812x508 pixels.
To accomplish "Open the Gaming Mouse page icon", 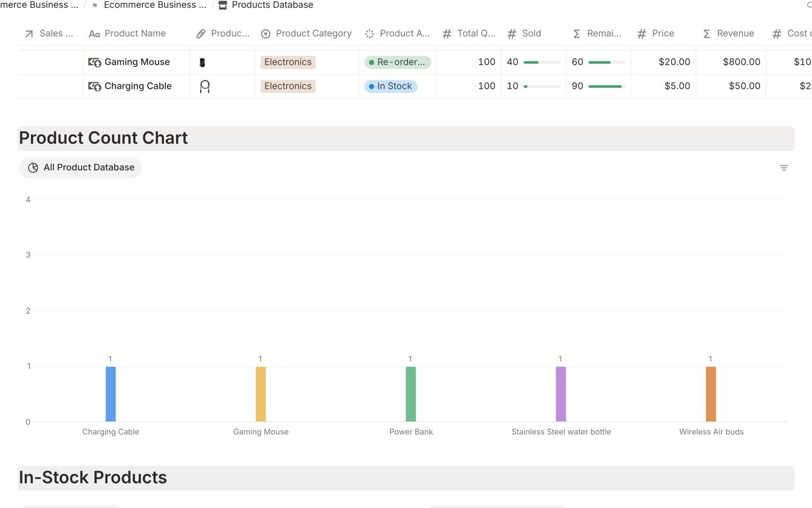I will tap(94, 62).
